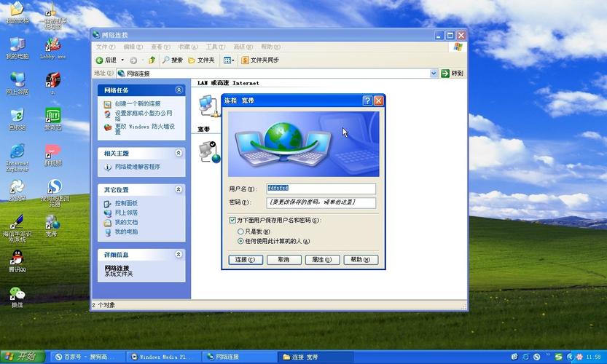The height and width of the screenshot is (364, 607).
Task: Open the Advanced (高级) menu
Action: point(243,47)
